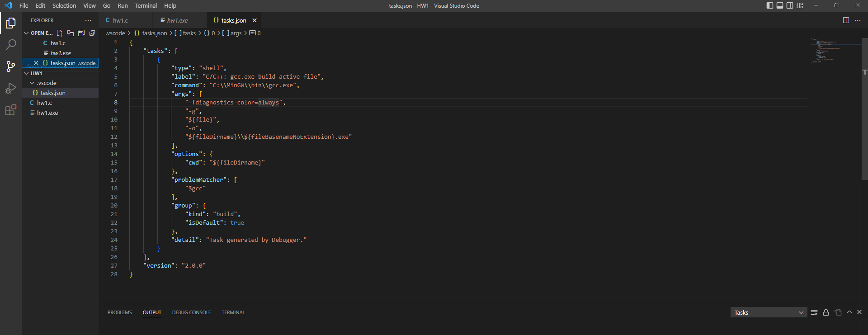Open the Help menu
The image size is (868, 335).
[170, 5]
